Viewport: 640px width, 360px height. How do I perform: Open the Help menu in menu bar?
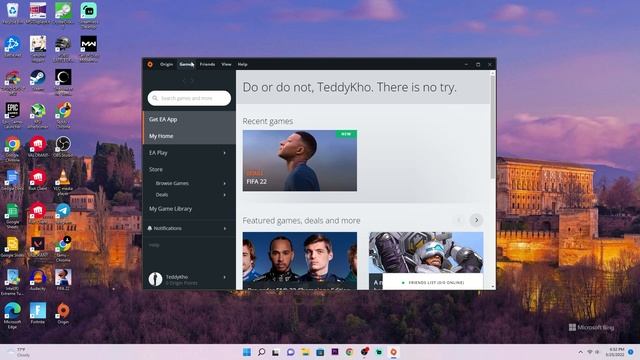coord(242,64)
